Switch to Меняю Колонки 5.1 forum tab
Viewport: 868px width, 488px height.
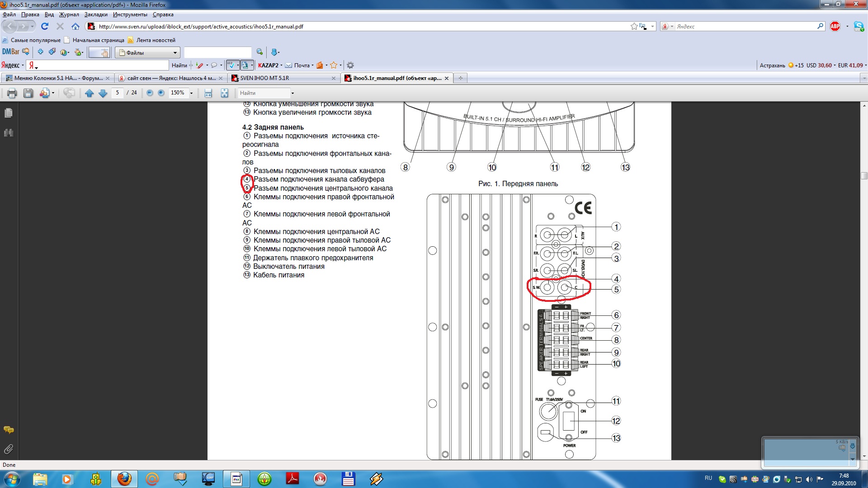point(58,78)
